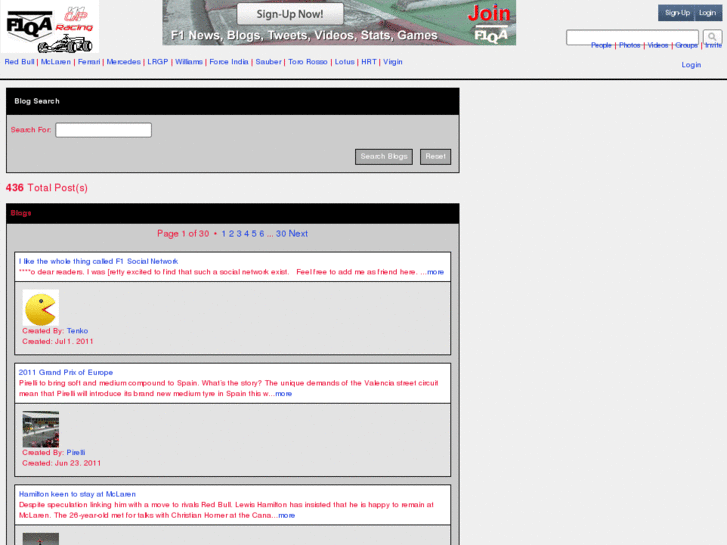Click the Invite link
Screen dimensions: 727x545
tap(714, 45)
